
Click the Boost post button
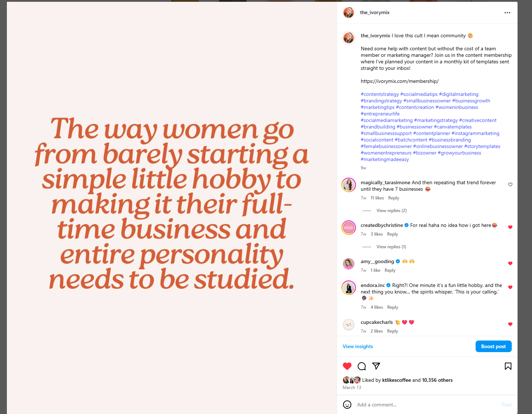coord(493,346)
